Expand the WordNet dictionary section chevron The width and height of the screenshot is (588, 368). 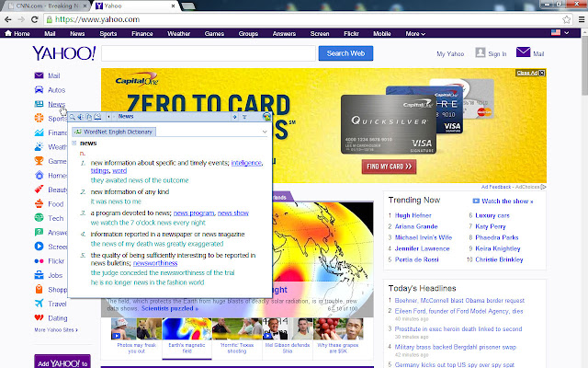click(x=262, y=132)
